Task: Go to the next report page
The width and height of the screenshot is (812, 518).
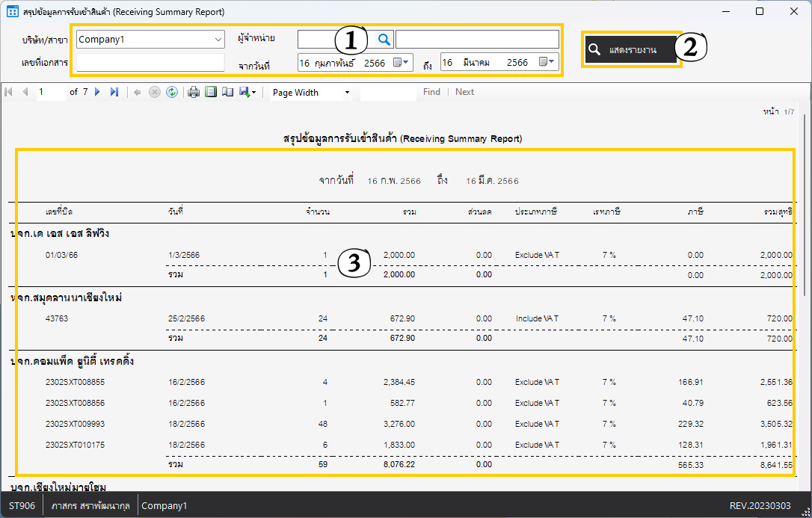Action: pyautogui.click(x=97, y=92)
